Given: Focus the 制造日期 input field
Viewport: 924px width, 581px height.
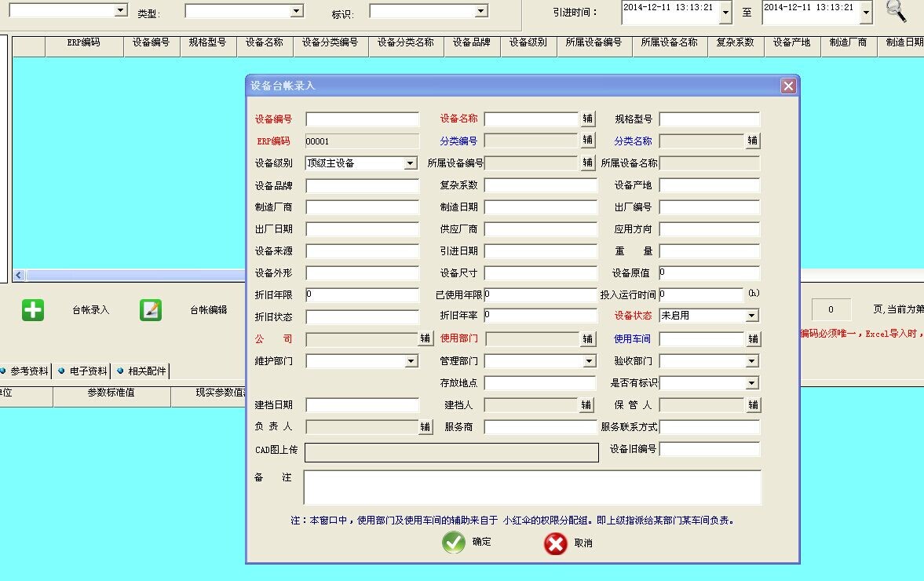Looking at the screenshot, I should 540,206.
